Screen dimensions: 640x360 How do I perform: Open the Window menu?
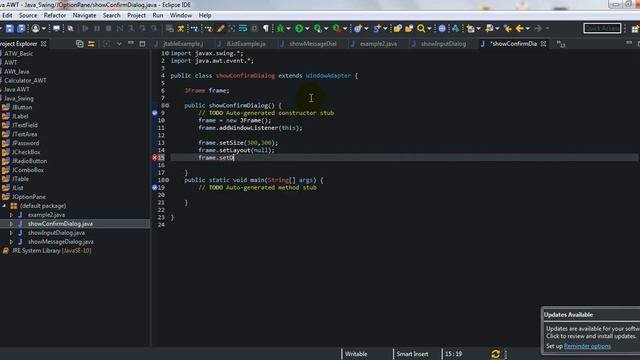click(180, 16)
